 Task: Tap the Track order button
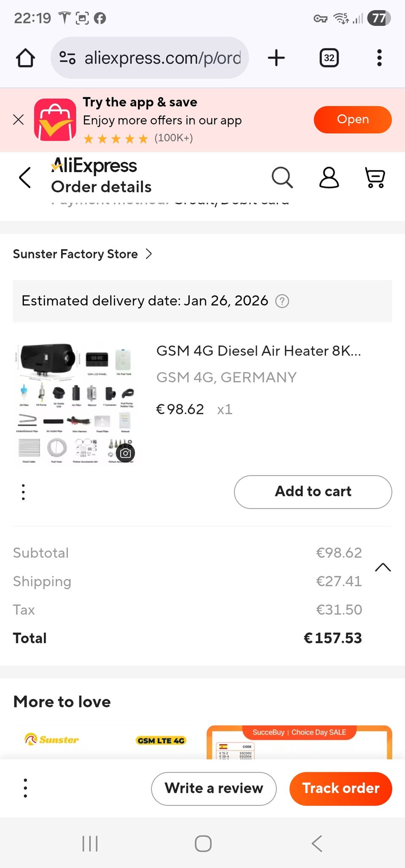pos(340,788)
